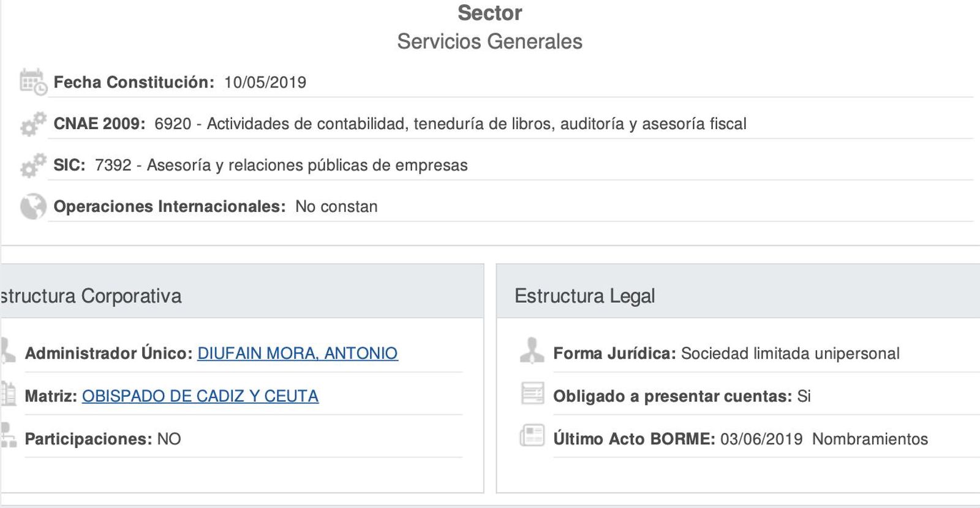Open the DIUFAIN MORA, ANTONIO link
The height and width of the screenshot is (508, 980).
[297, 353]
